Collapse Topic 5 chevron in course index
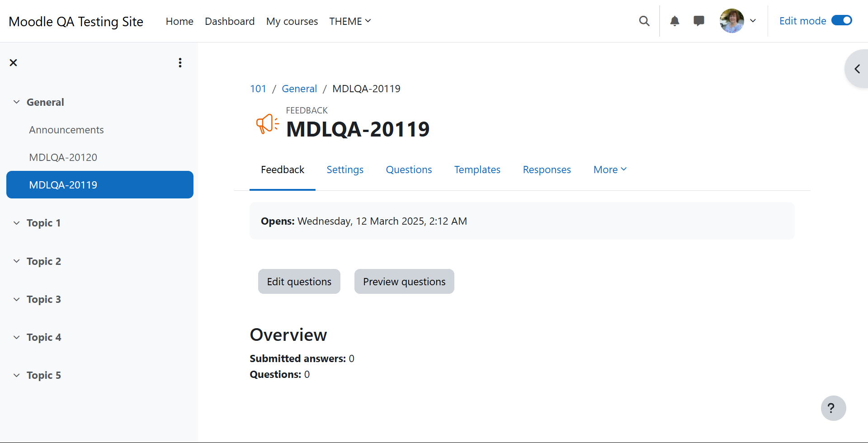The image size is (868, 443). coord(17,375)
